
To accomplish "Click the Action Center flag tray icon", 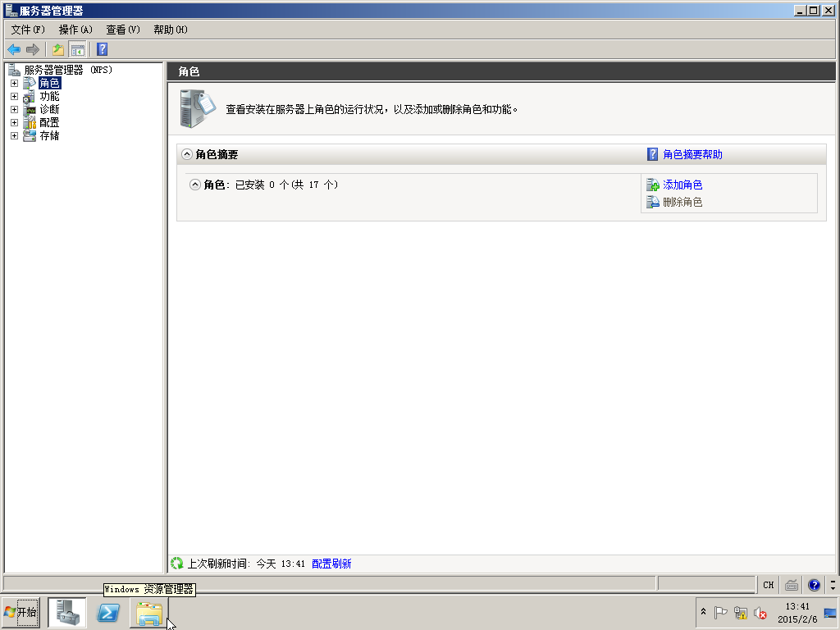I will [720, 612].
